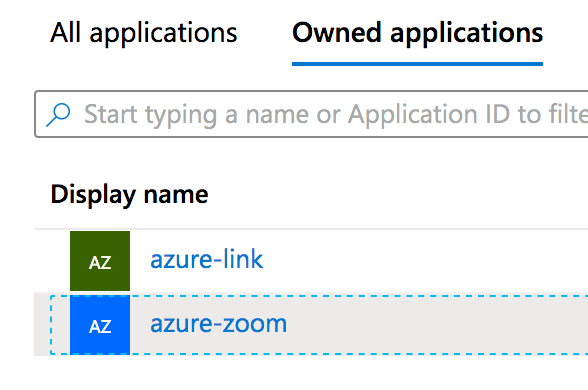Image resolution: width=588 pixels, height=390 pixels.
Task: Click the white AZ initials on blue tile
Action: coord(100,327)
